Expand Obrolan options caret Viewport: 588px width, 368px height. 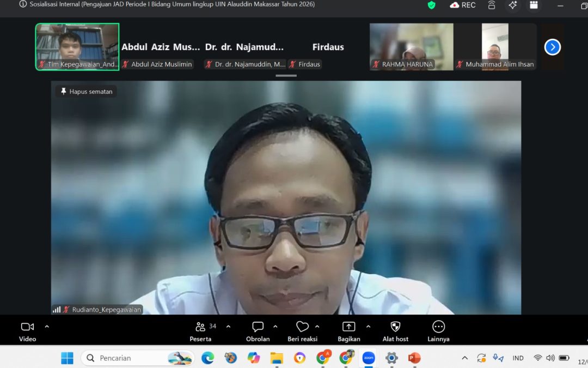coord(275,327)
